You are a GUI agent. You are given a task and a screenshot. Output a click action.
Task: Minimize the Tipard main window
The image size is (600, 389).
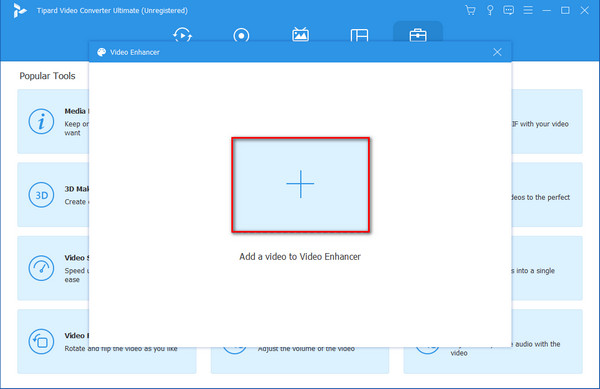click(547, 10)
